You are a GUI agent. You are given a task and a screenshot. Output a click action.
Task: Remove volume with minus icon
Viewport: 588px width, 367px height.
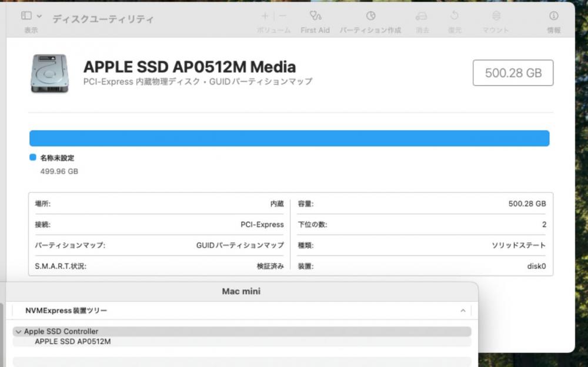(x=282, y=16)
